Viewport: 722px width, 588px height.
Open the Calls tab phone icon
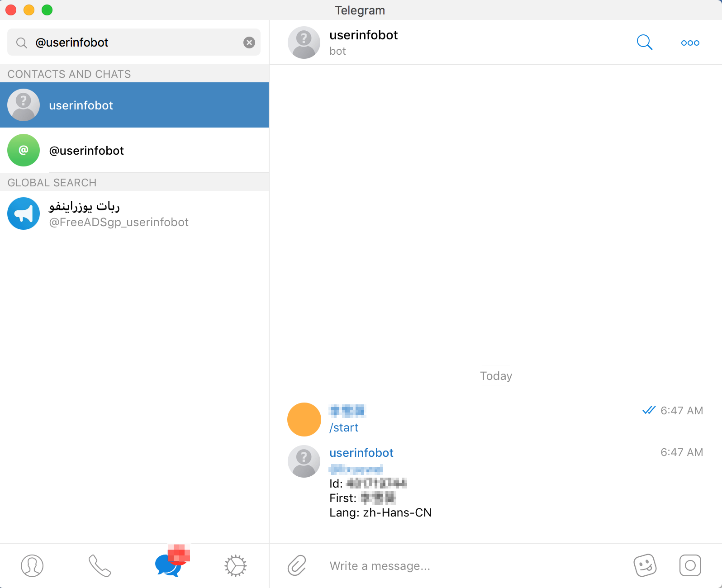click(100, 566)
